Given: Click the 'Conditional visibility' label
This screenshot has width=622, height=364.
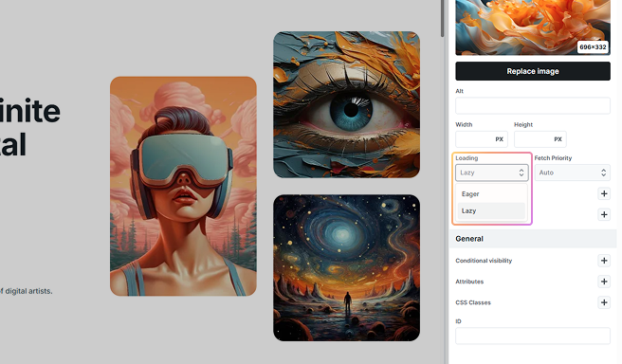Looking at the screenshot, I should [484, 261].
